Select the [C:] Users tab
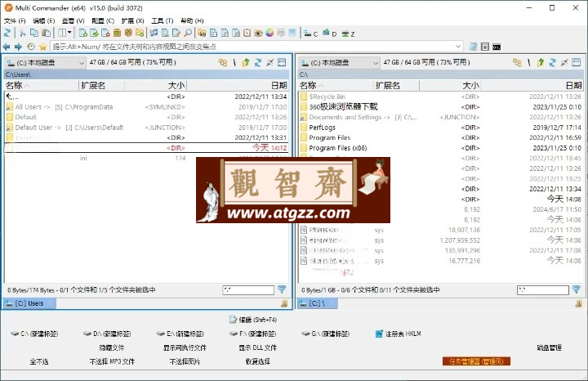The height and width of the screenshot is (381, 588). 29,303
